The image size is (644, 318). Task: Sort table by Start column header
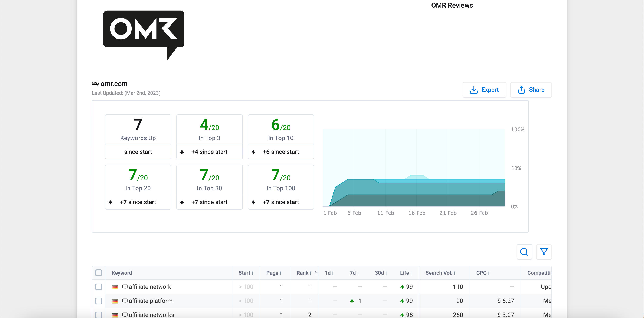click(x=244, y=273)
